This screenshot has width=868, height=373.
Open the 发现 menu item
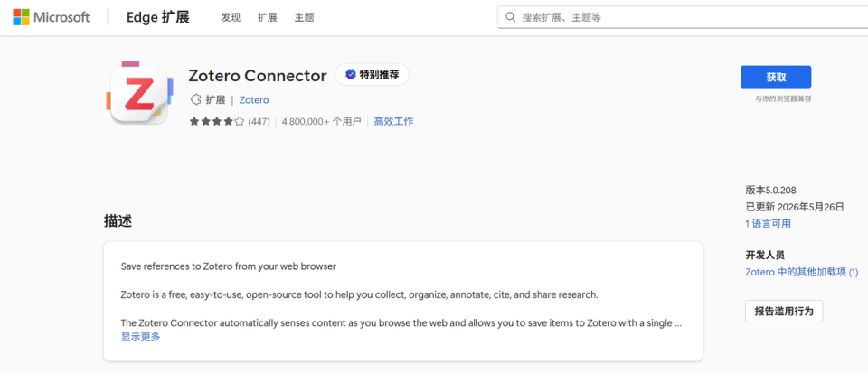click(231, 17)
